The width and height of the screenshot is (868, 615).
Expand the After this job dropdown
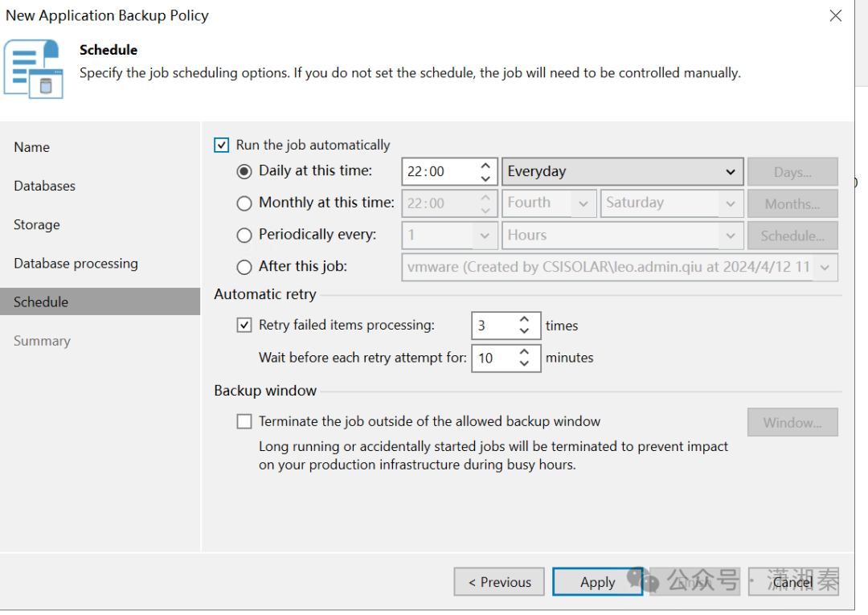tap(825, 268)
